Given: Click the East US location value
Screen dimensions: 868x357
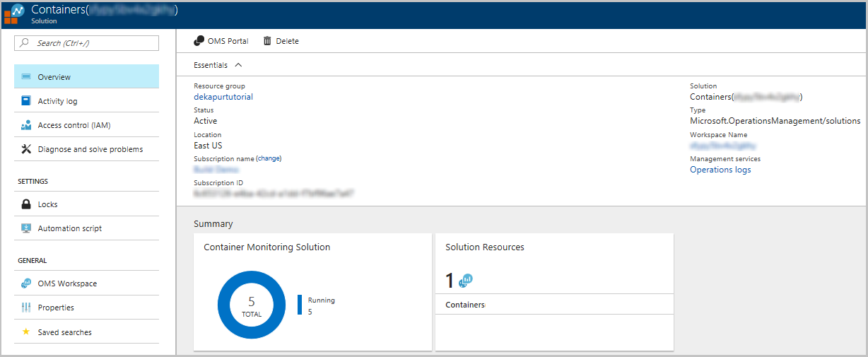Looking at the screenshot, I should click(208, 146).
